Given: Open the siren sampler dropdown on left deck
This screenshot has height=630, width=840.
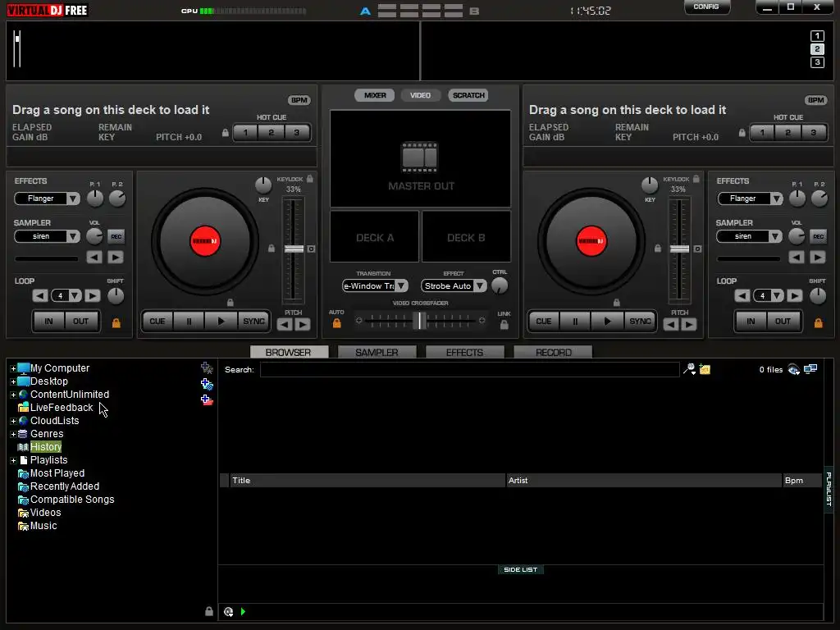Looking at the screenshot, I should (x=73, y=236).
